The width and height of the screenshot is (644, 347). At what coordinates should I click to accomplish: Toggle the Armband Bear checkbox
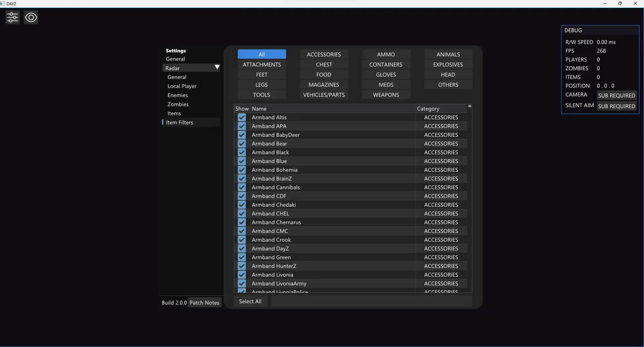(x=242, y=144)
